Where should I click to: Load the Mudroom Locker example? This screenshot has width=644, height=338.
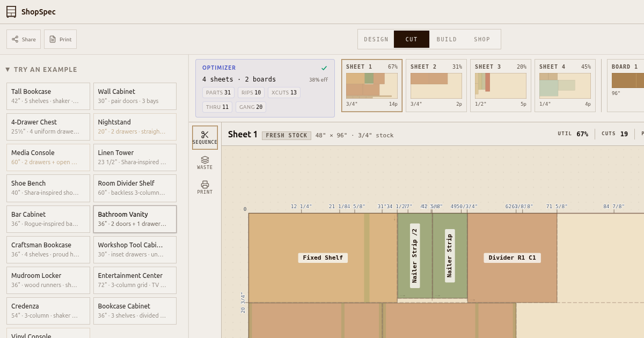48,280
